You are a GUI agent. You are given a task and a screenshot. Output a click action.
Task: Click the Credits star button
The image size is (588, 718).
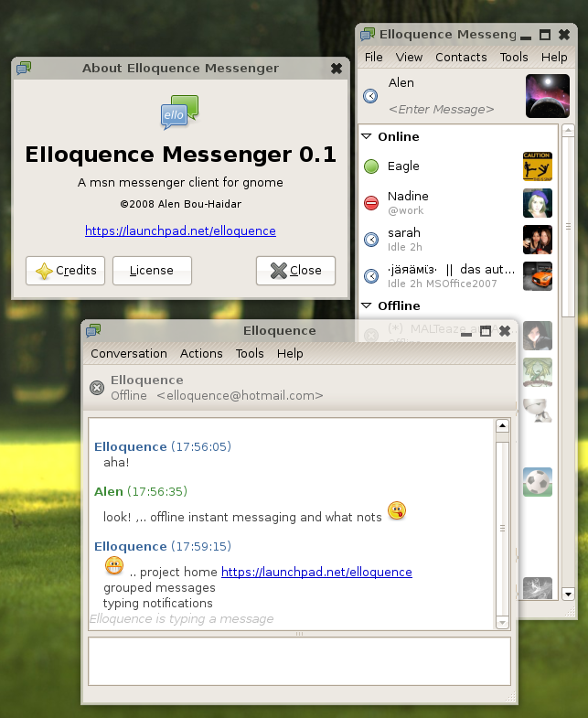click(66, 271)
